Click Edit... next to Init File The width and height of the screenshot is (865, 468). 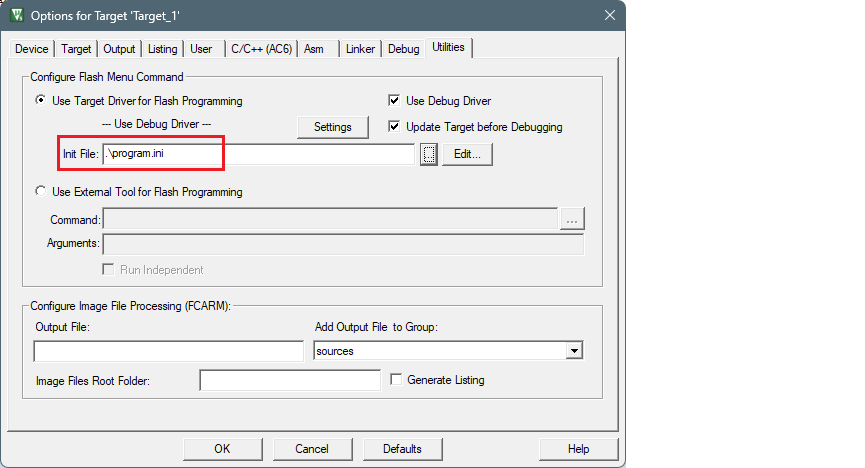pyautogui.click(x=467, y=154)
